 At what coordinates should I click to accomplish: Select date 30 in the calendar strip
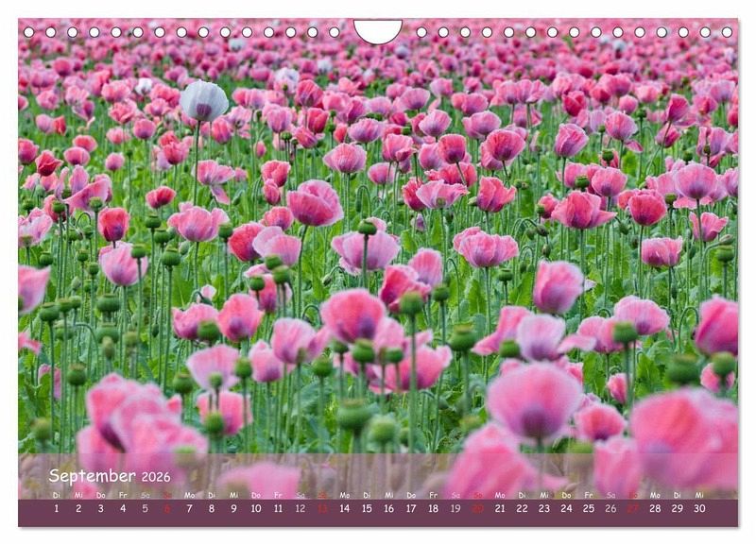(x=699, y=508)
